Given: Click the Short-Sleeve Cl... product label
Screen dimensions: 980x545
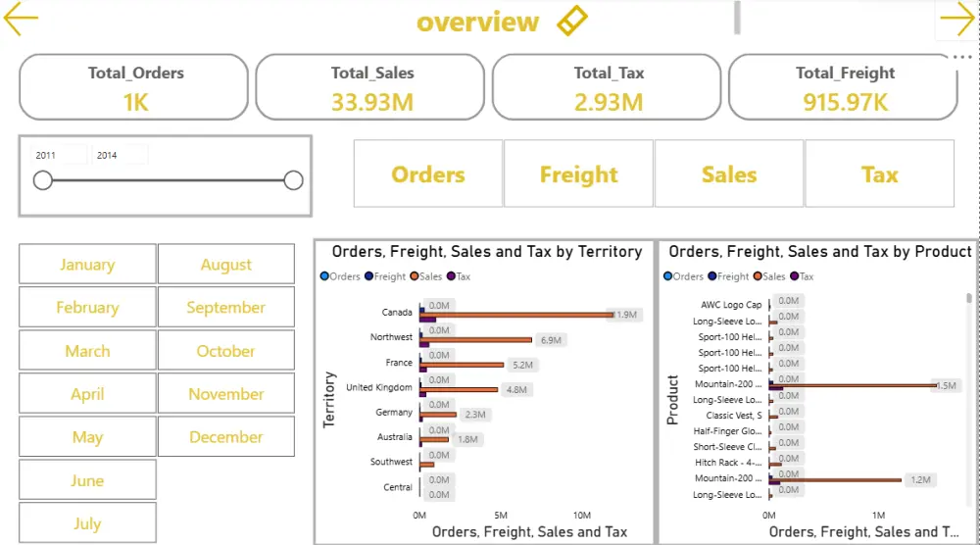Looking at the screenshot, I should point(727,446).
